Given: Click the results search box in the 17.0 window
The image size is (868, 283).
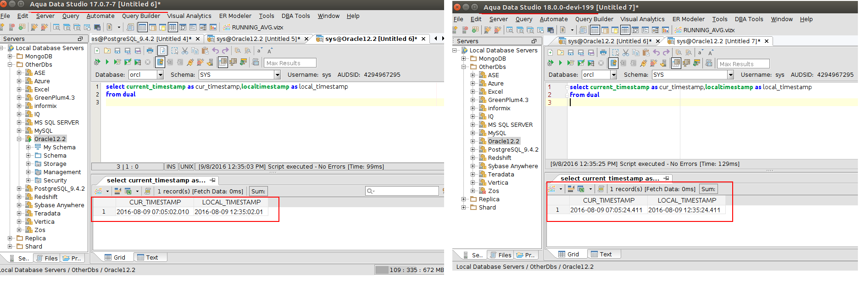Looking at the screenshot, I should click(x=402, y=191).
